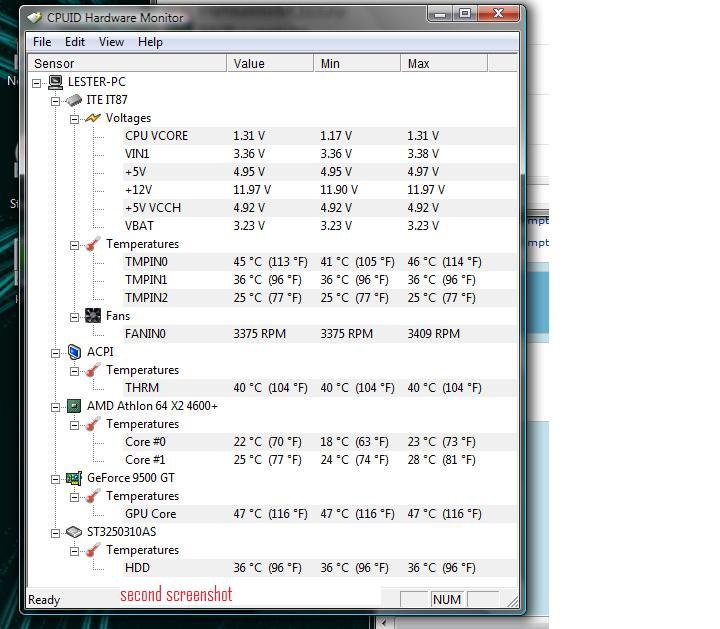
Task: Click thermometer icon under AMD Athlon
Action: coord(93,424)
